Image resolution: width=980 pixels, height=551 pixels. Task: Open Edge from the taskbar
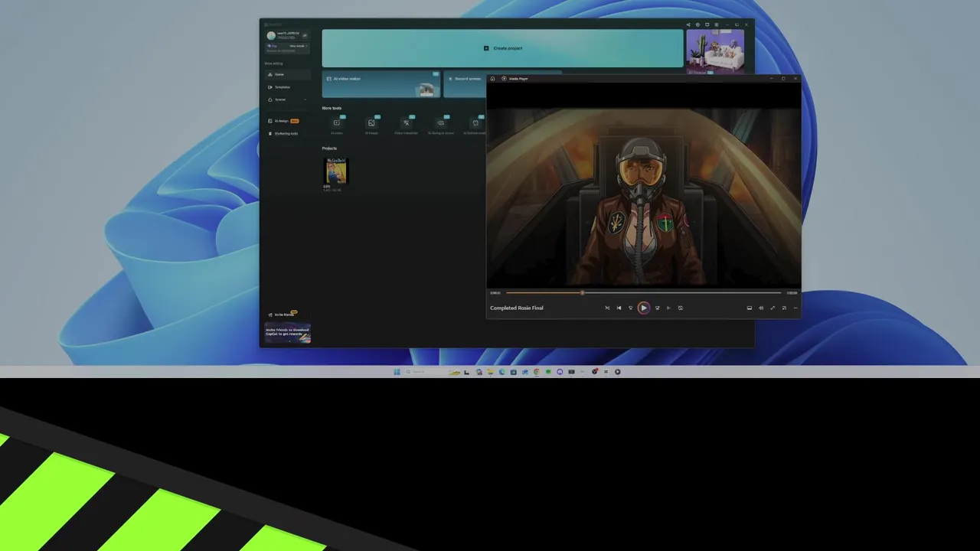click(x=502, y=372)
